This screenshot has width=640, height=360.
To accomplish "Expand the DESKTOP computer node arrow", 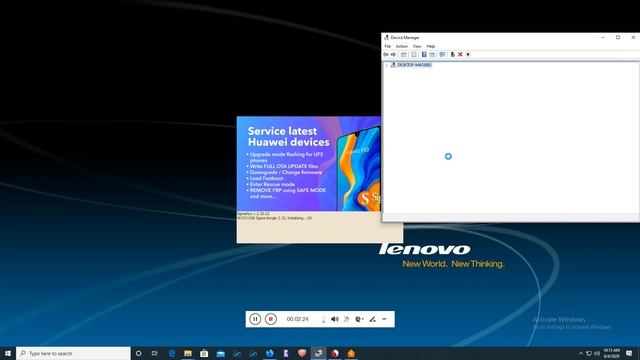I will pos(387,65).
